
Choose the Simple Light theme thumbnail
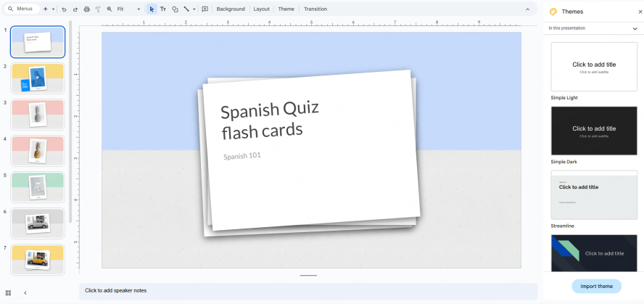click(x=594, y=67)
